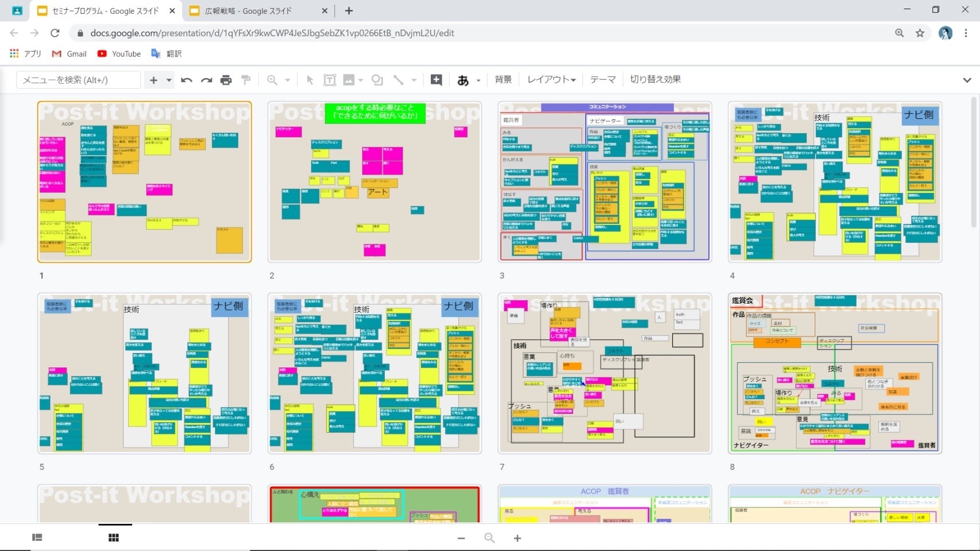Select slide 7 thumbnail
This screenshot has width=980, height=551.
pyautogui.click(x=605, y=373)
